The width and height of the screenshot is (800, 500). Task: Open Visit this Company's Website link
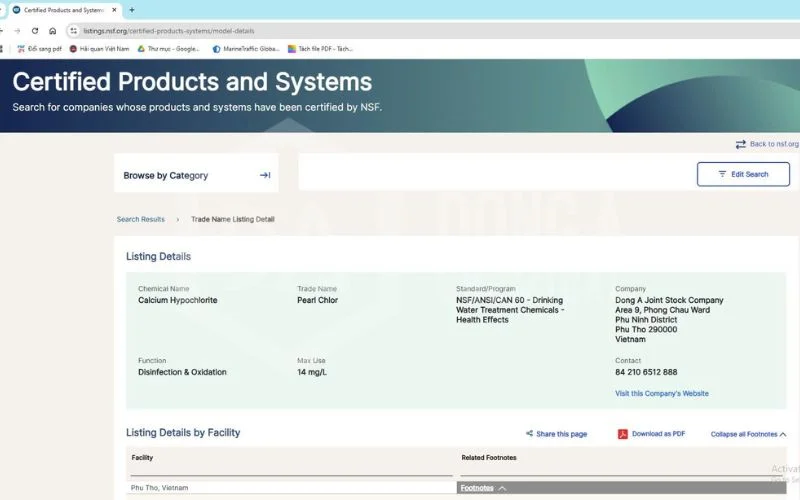(x=662, y=393)
